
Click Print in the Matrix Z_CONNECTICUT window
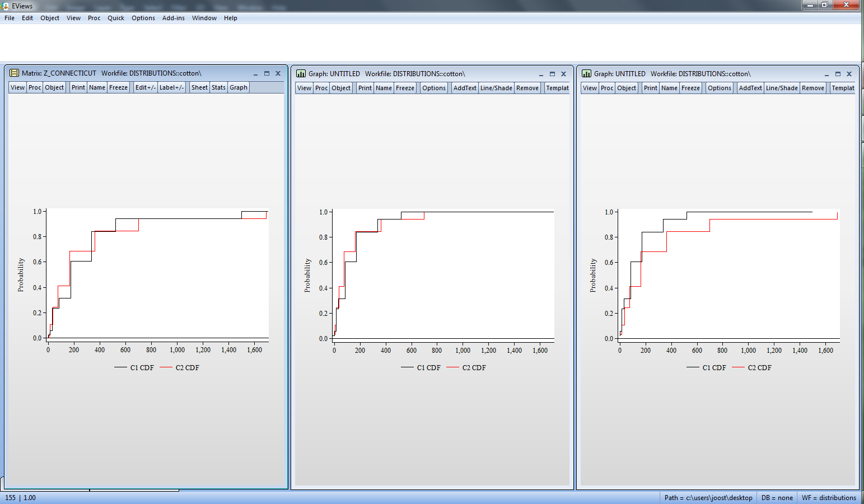point(78,87)
